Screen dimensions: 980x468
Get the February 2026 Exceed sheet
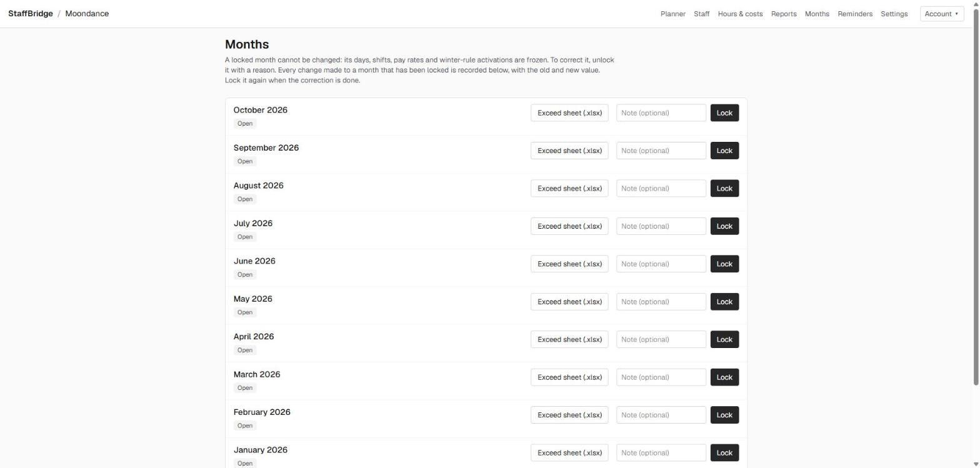coord(569,416)
